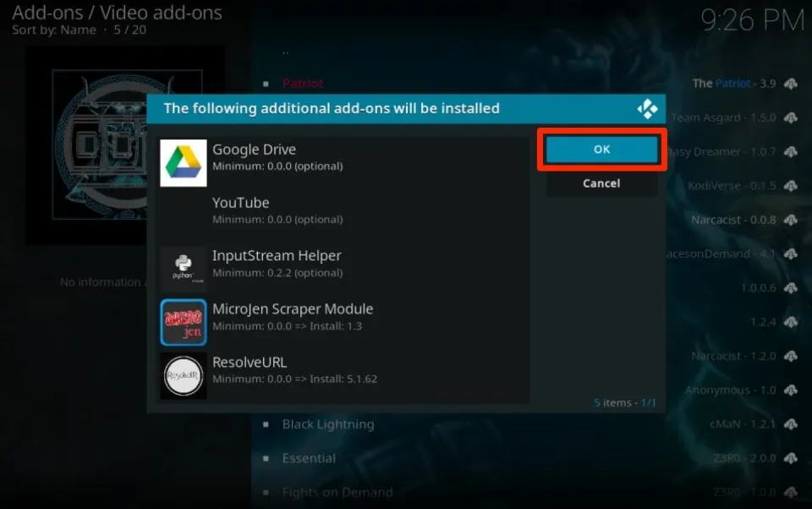Image resolution: width=812 pixels, height=509 pixels.
Task: Select InputStream Helper list entry
Action: click(x=344, y=269)
